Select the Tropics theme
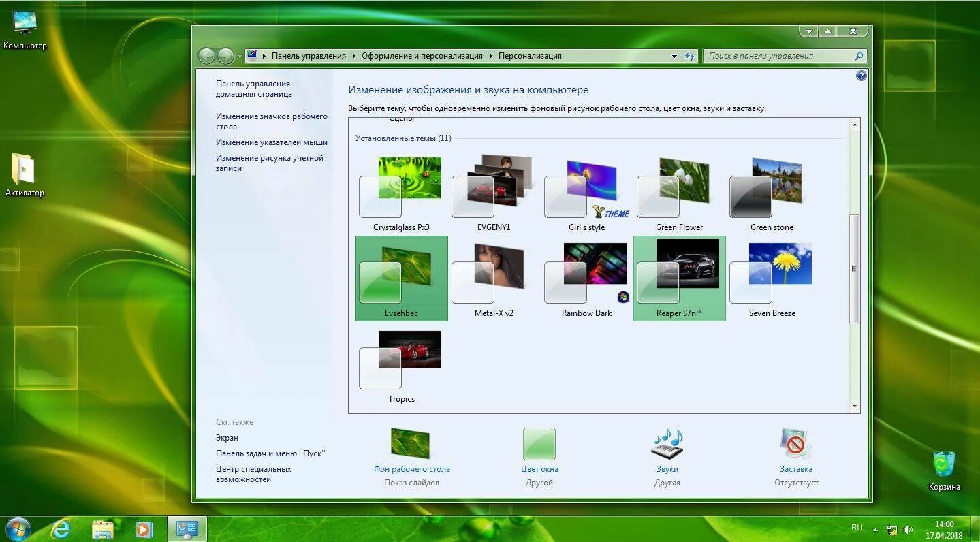This screenshot has width=980, height=542. click(x=401, y=365)
